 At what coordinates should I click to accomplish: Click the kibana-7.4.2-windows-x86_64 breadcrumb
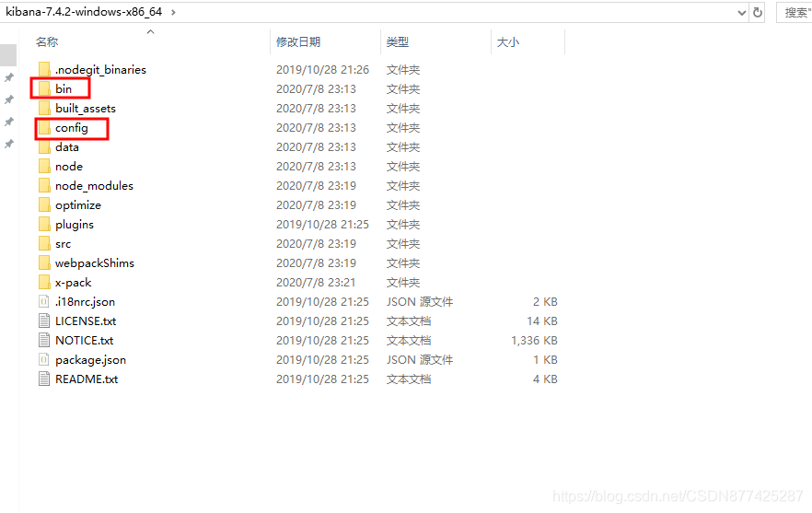84,11
